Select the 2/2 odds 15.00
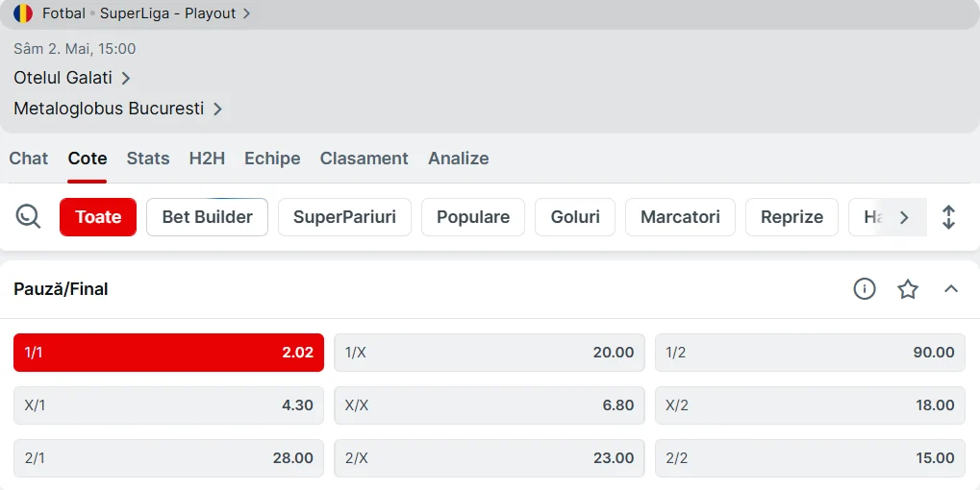Image resolution: width=980 pixels, height=490 pixels. coord(810,458)
